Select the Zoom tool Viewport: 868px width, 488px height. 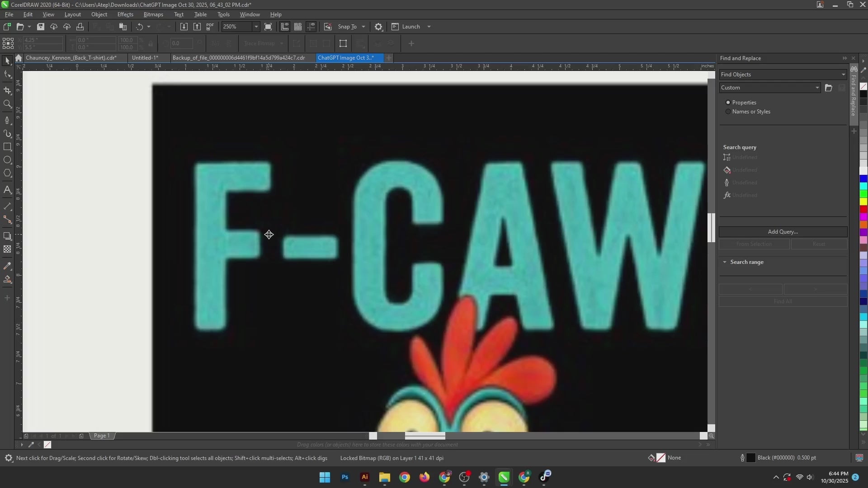(7, 104)
